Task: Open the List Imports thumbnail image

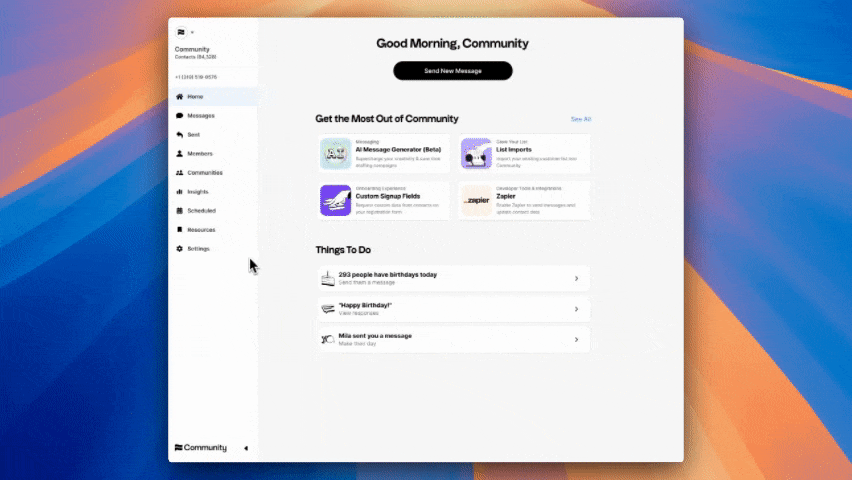Action: tap(476, 154)
